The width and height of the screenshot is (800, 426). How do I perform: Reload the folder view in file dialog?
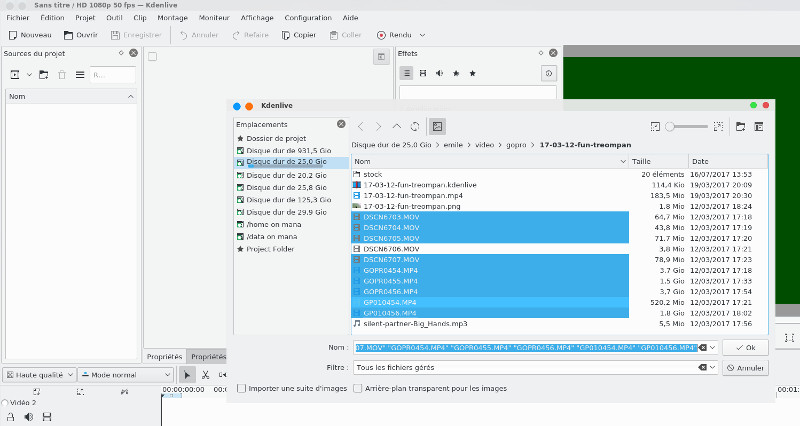pos(415,127)
